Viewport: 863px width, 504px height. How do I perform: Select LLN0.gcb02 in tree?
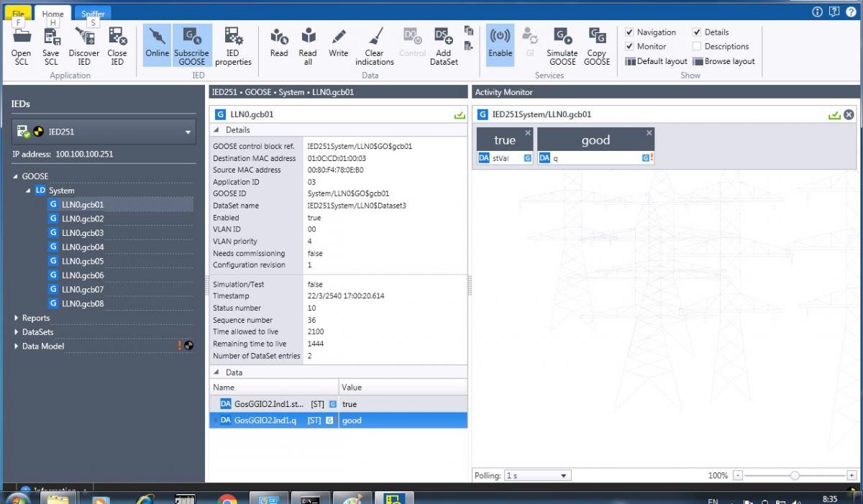[x=83, y=219]
